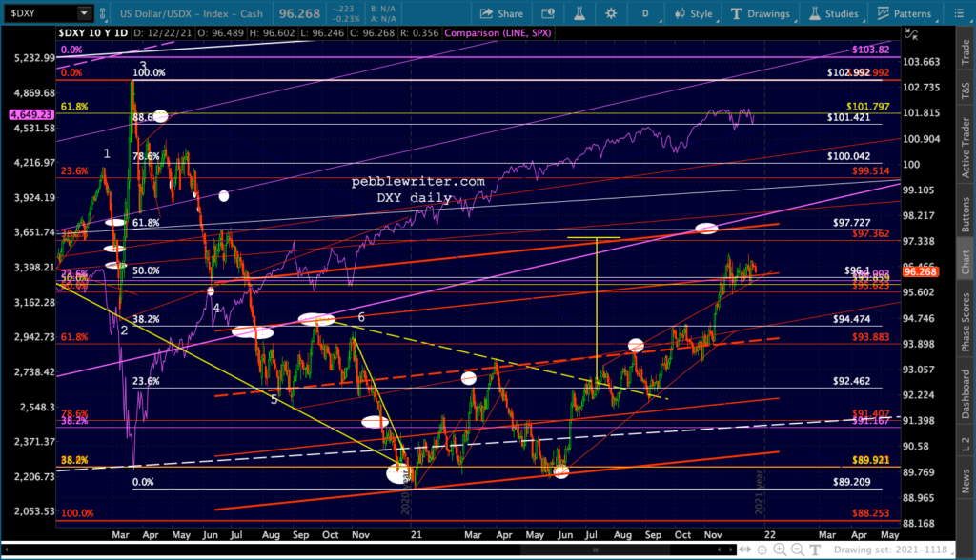Click the symbol link chain icon
The image size is (976, 560).
103,13
